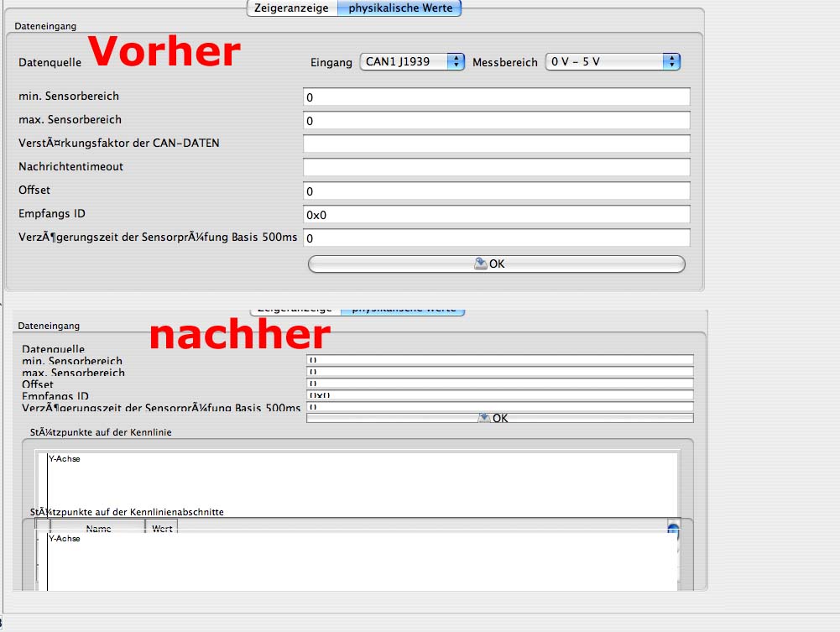The image size is (840, 632).
Task: Click the Offset field in the bottom panel
Action: [500, 384]
